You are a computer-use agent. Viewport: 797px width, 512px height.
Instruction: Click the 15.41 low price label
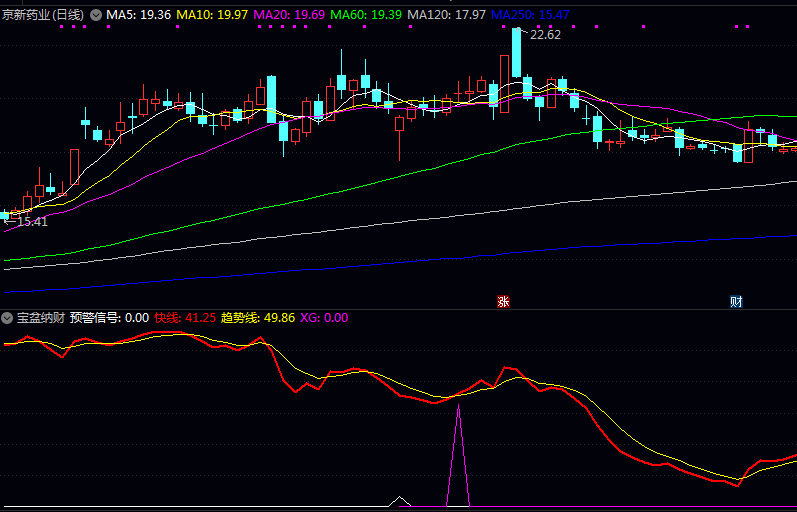pos(32,221)
